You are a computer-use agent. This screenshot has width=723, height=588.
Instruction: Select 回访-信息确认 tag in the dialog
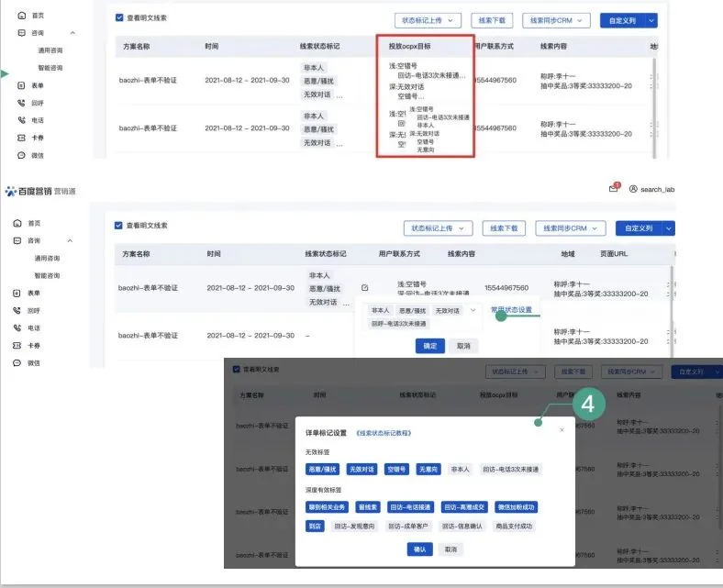point(462,527)
